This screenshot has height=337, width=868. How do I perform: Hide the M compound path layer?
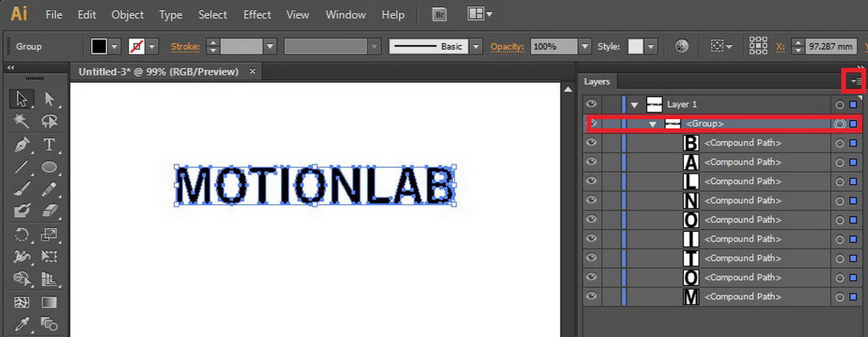coord(591,296)
